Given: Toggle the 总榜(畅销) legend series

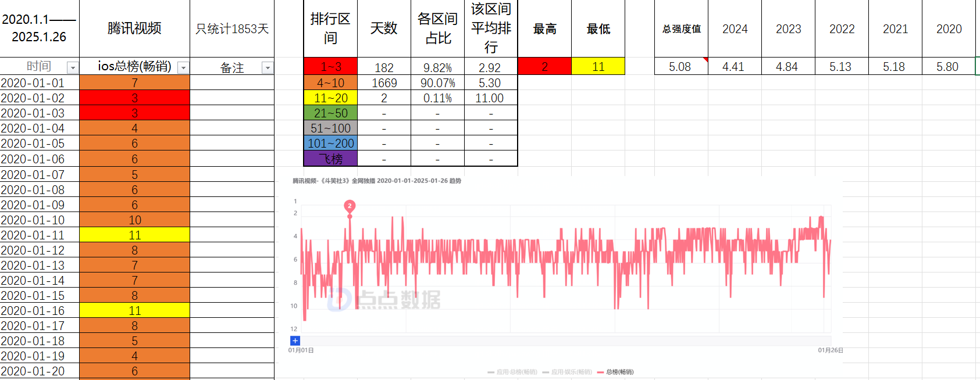Looking at the screenshot, I should [615, 372].
